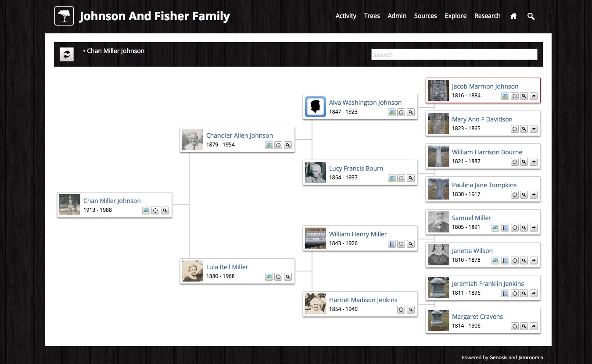The image size is (592, 364).
Task: Click the Johnson And Fisher Family site title
Action: pyautogui.click(x=154, y=16)
